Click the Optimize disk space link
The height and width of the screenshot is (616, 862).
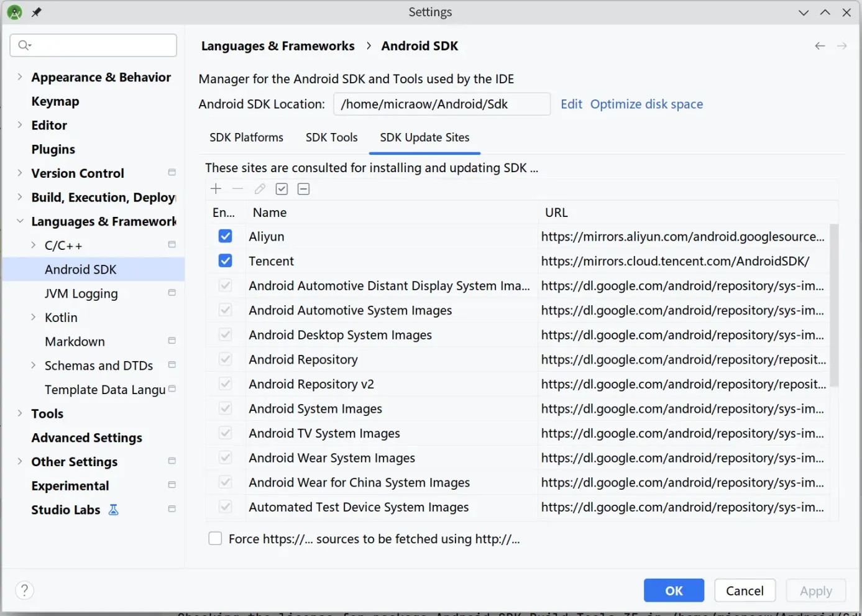[x=646, y=104]
